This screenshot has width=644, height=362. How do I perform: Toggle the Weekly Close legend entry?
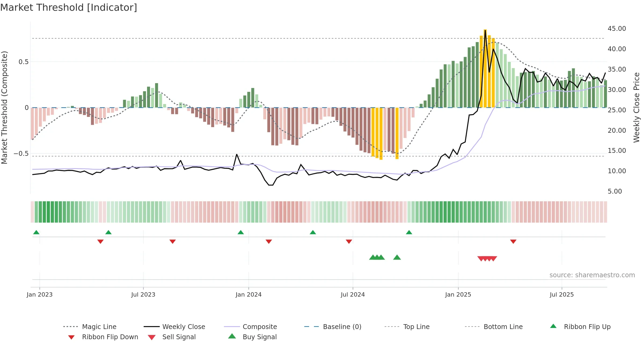point(174,327)
